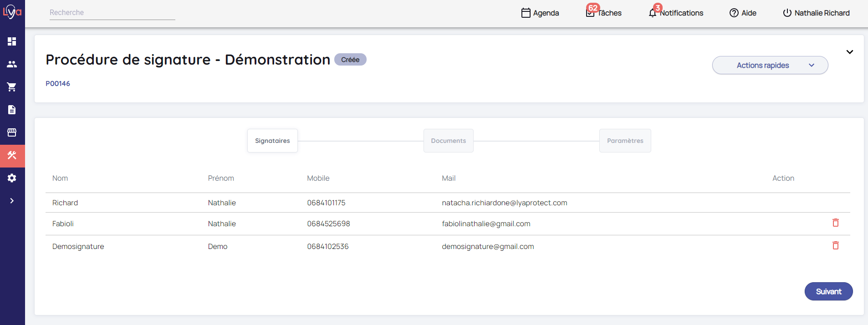Open the Agenda from top bar

(540, 13)
